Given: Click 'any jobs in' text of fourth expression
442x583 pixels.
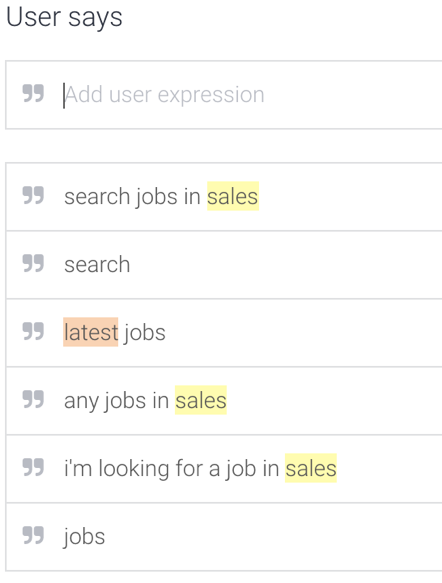Looking at the screenshot, I should point(116,400).
